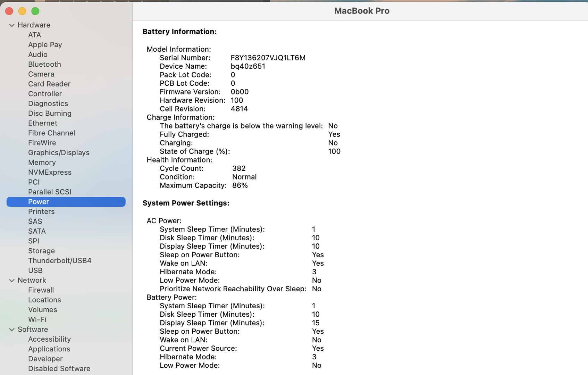Show Printers information
The width and height of the screenshot is (588, 375).
[x=41, y=211]
